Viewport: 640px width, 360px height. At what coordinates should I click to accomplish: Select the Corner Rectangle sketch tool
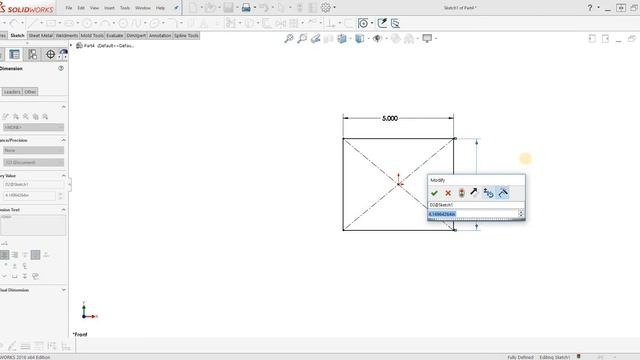(51, 23)
